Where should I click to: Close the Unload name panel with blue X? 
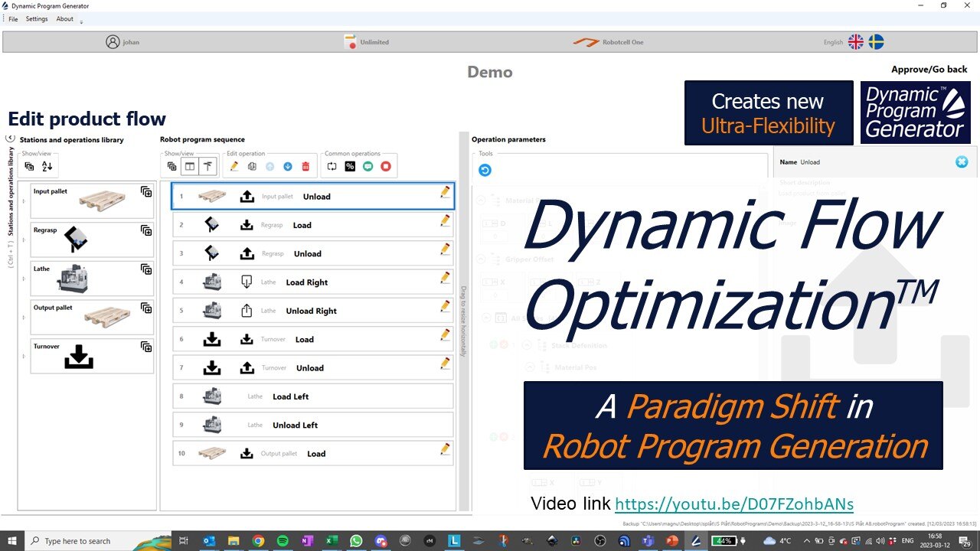[x=962, y=161]
